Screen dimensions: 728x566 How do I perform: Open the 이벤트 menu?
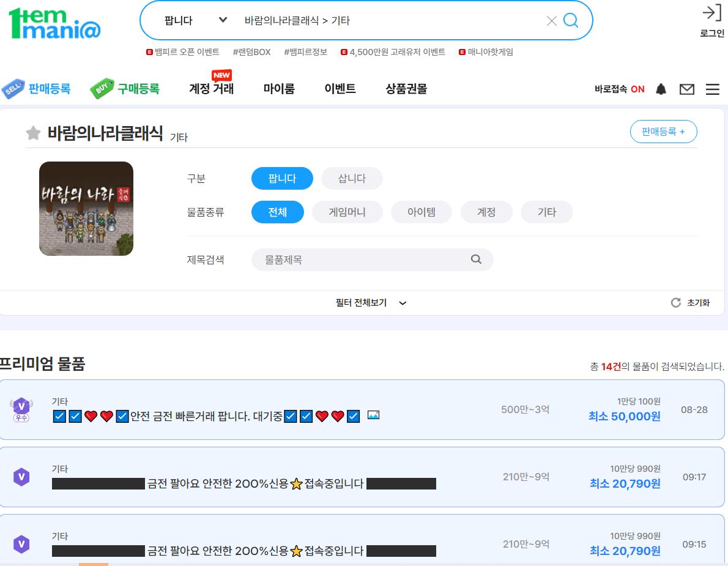pos(340,88)
